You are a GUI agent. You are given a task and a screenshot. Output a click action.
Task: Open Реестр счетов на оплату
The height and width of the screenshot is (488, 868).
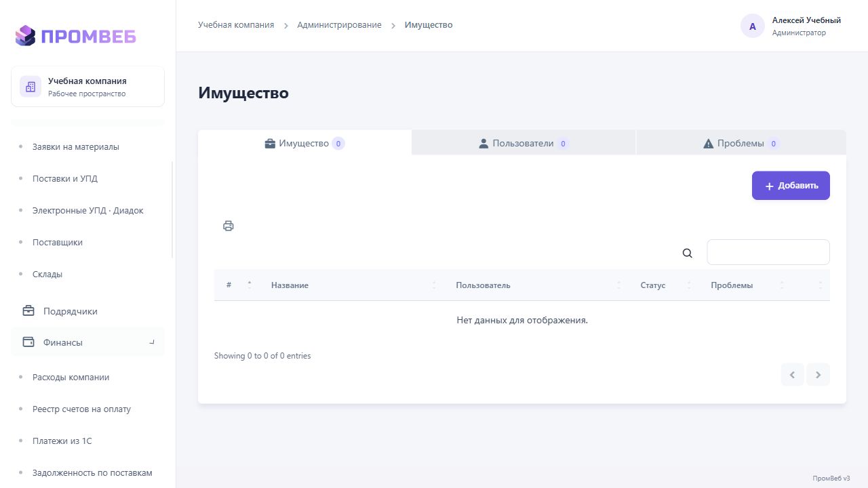tap(82, 409)
